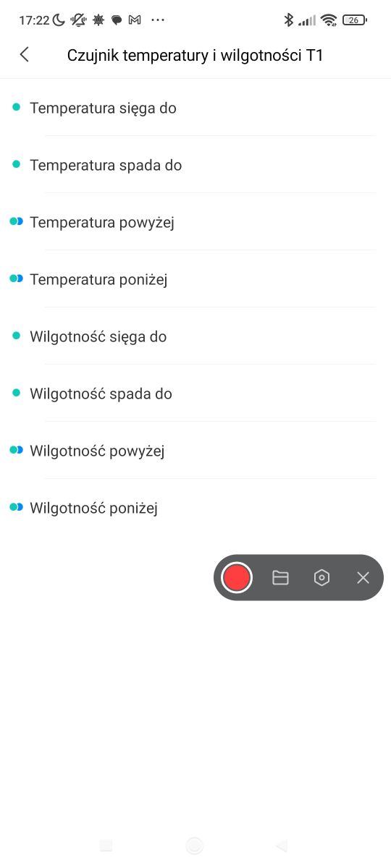Tap 'Temperatura powyżej' option
Image resolution: width=391 pixels, height=868 pixels.
tap(195, 222)
